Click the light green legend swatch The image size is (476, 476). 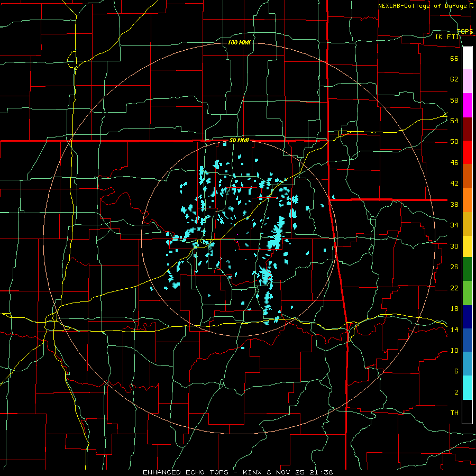(x=467, y=292)
